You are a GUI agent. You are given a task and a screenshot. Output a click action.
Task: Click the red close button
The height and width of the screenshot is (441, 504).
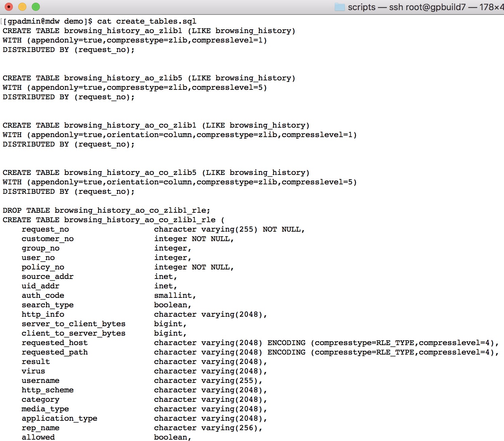click(8, 7)
